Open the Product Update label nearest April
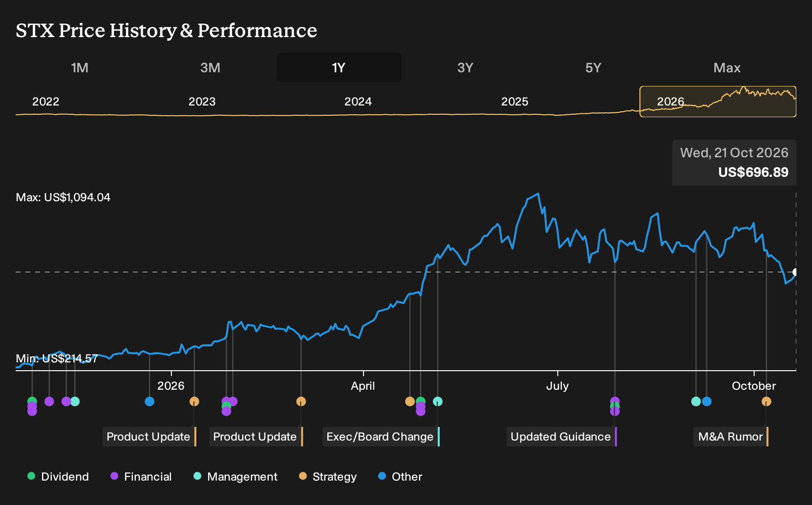This screenshot has width=812, height=505. click(x=256, y=437)
